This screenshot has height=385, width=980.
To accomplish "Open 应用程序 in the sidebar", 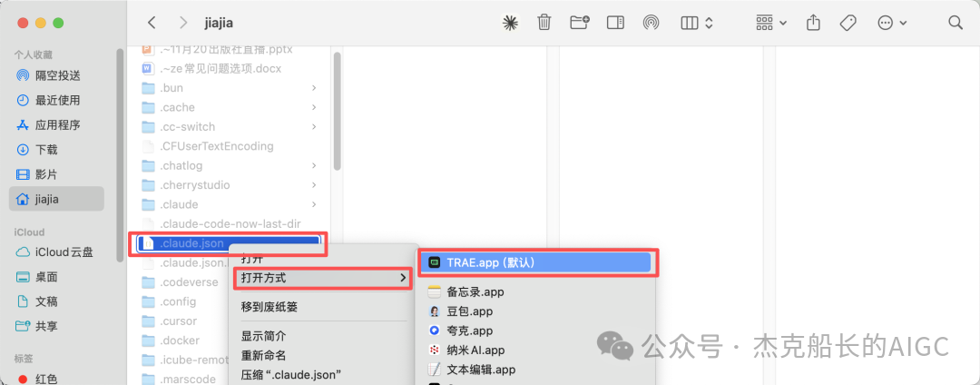I will tap(57, 125).
